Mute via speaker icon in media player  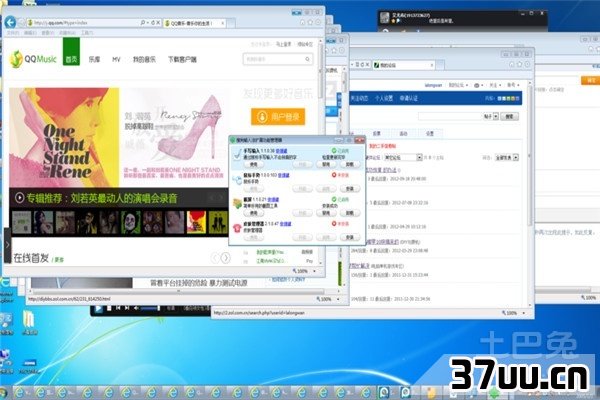click(136, 308)
